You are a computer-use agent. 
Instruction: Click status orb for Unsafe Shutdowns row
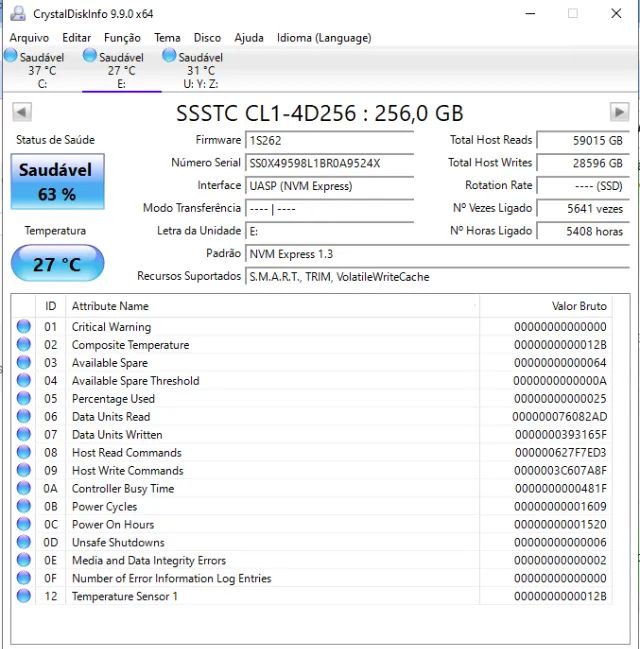(24, 542)
